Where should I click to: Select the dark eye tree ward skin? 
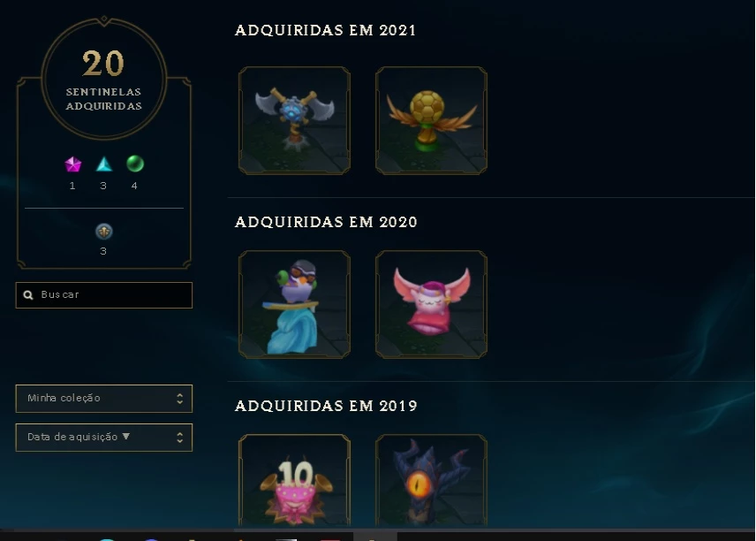(x=432, y=480)
